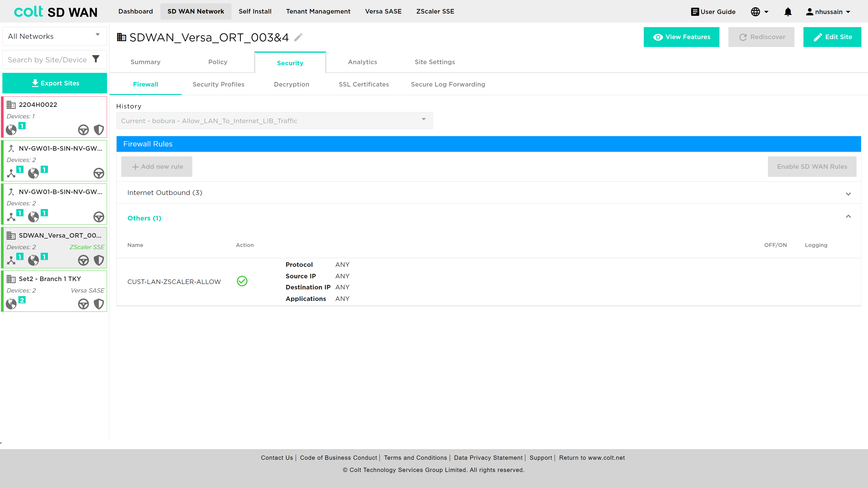Click the shield icon on SDWAN_Versa_ORT_00 site
This screenshot has height=488, width=868.
[x=99, y=260]
